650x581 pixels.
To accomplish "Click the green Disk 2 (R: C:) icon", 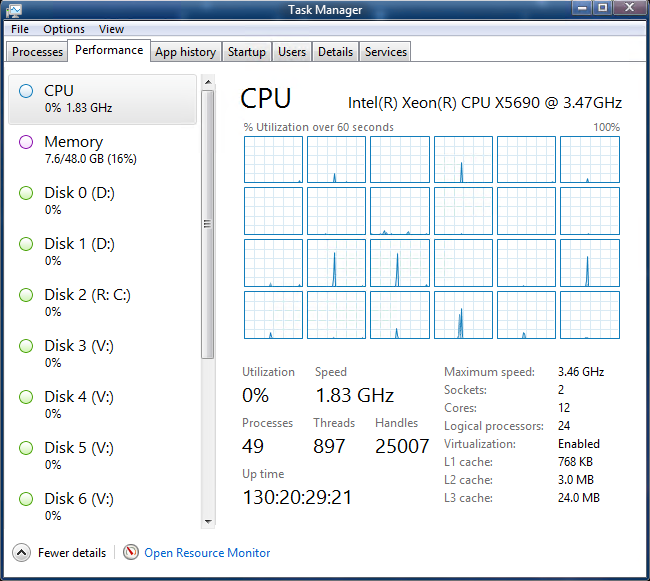I will pyautogui.click(x=26, y=295).
